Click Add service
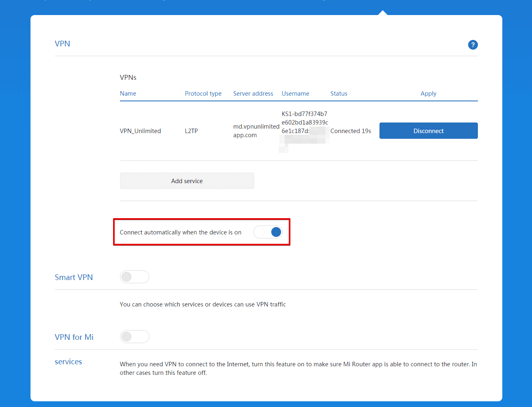This screenshot has height=407, width=532. [x=187, y=181]
